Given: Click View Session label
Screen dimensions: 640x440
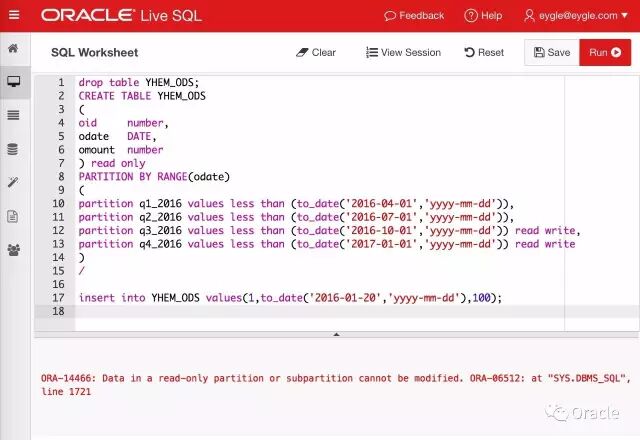Looking at the screenshot, I should (x=411, y=52).
